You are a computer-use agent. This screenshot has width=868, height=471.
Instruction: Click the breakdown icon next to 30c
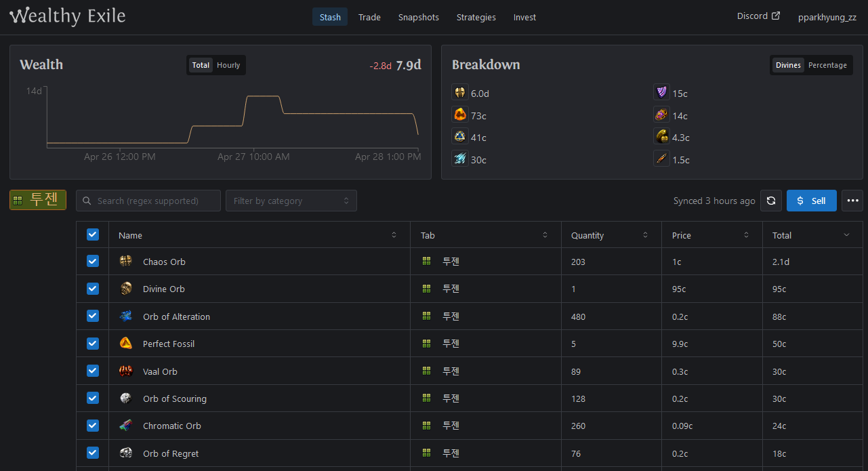point(460,159)
